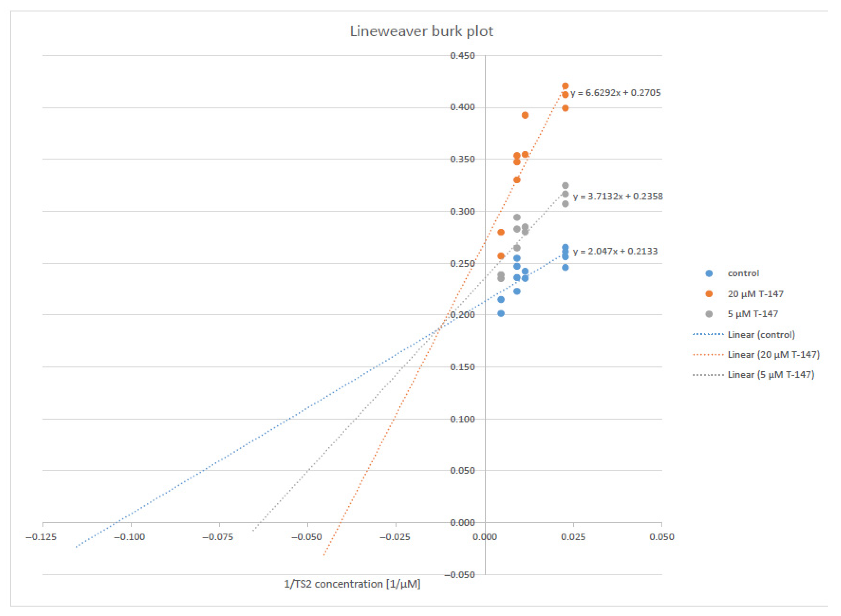Click the −0.050 vertical axis label

460,575
